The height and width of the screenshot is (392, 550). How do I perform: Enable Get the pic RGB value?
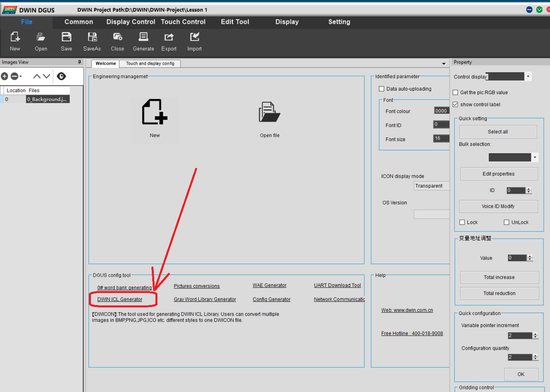[455, 93]
